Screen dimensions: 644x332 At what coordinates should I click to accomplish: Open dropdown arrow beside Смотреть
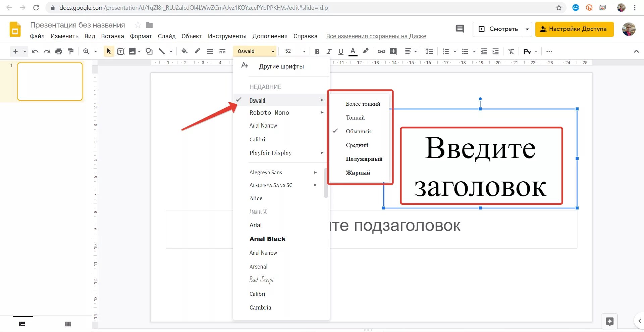[x=527, y=29]
